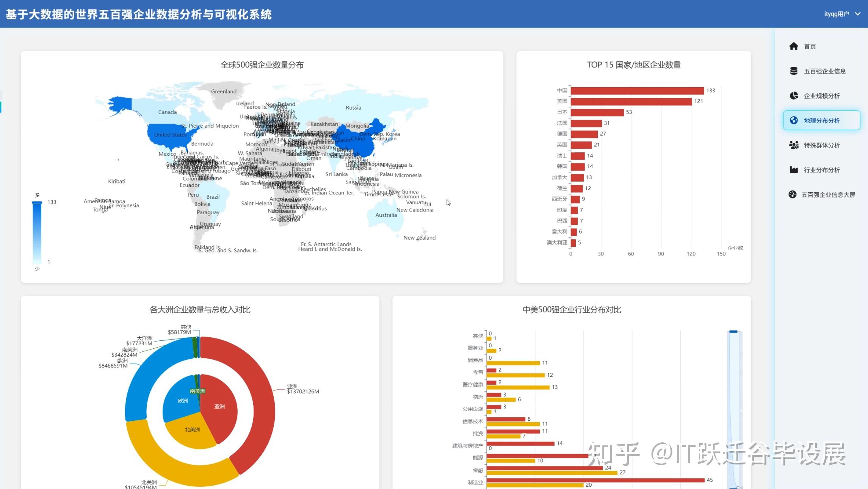Image resolution: width=868 pixels, height=489 pixels.
Task: Click the pie chart icon beside 企业规模分析
Action: 794,96
